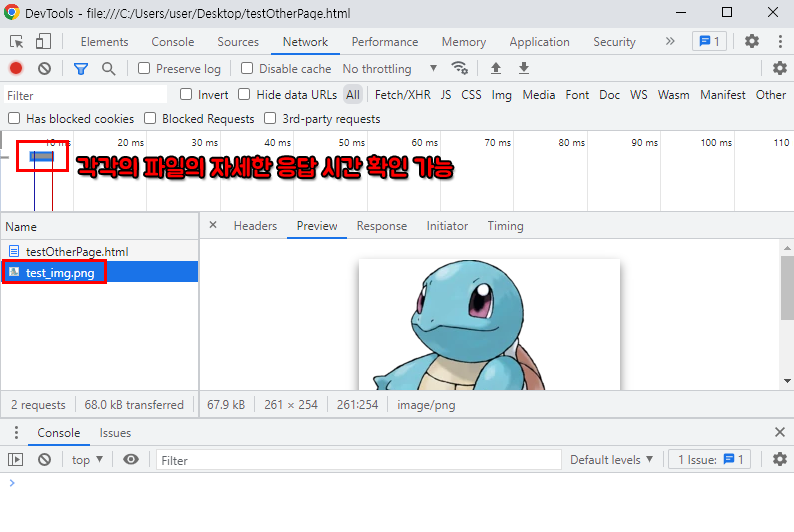The height and width of the screenshot is (532, 794).
Task: Show the console sidebar icon
Action: tap(16, 460)
